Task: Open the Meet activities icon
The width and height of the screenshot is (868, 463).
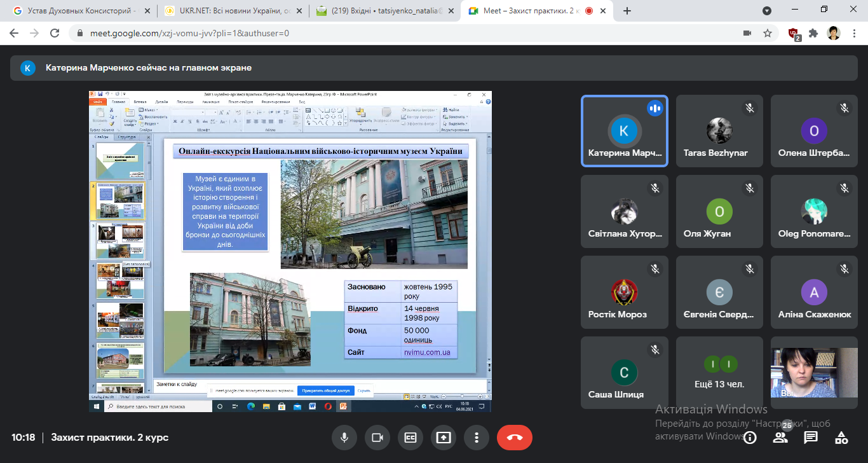Action: (x=841, y=438)
